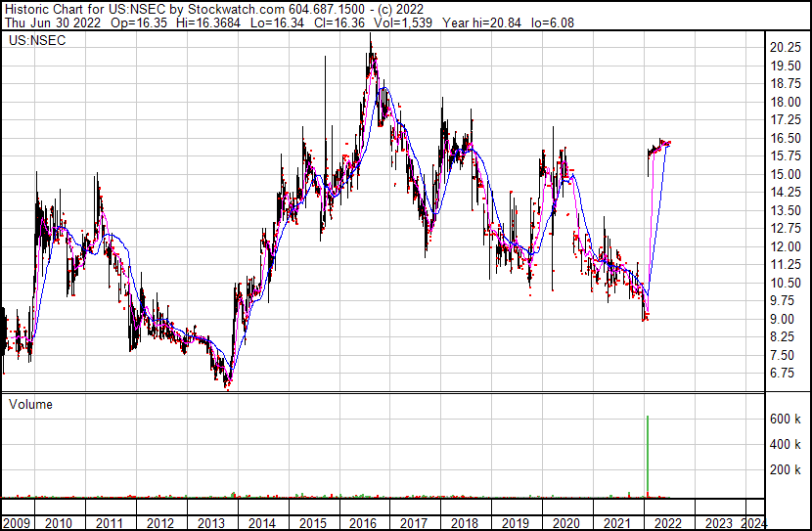The image size is (812, 531).
Task: Select the 2016 year marker on the timeline
Action: tap(363, 522)
